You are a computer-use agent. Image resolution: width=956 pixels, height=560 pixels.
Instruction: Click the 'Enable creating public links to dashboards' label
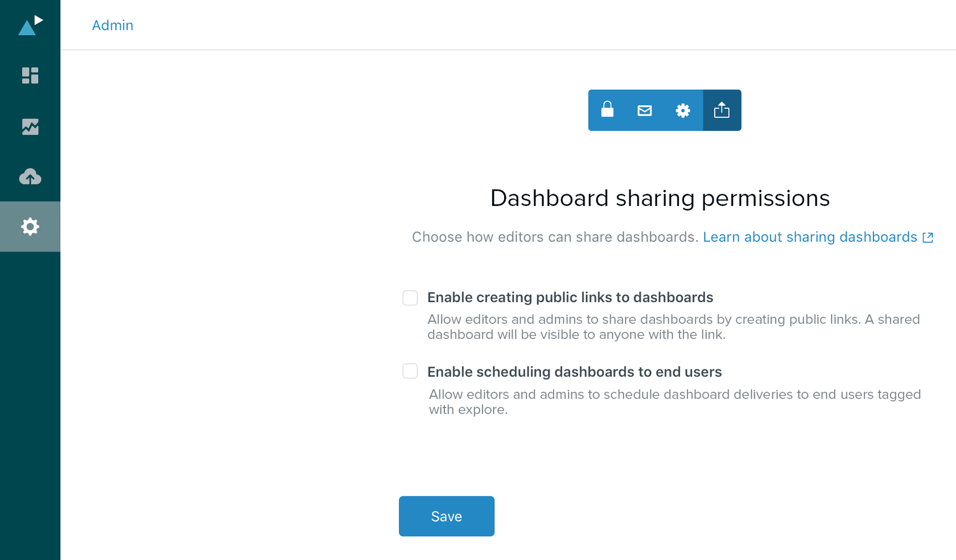[571, 297]
